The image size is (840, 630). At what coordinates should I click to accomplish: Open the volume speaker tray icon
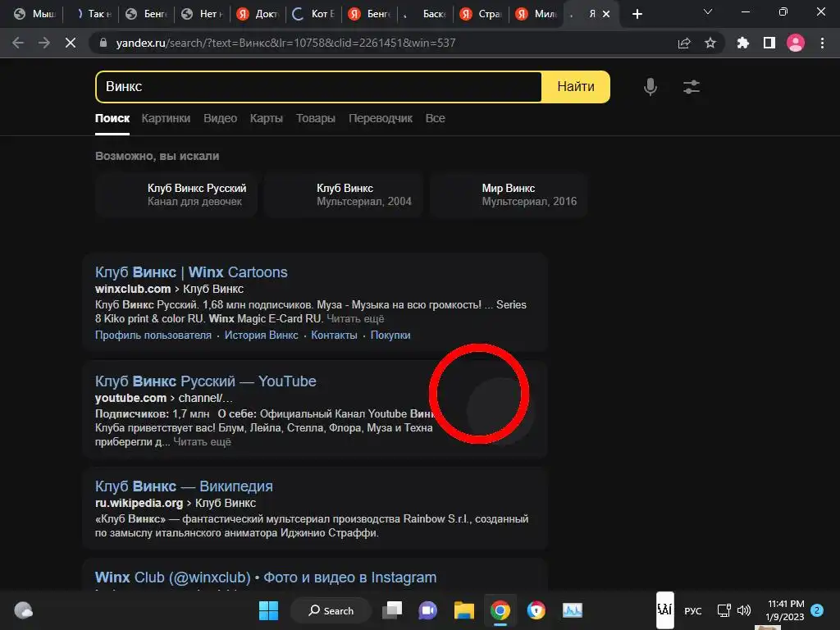click(743, 610)
